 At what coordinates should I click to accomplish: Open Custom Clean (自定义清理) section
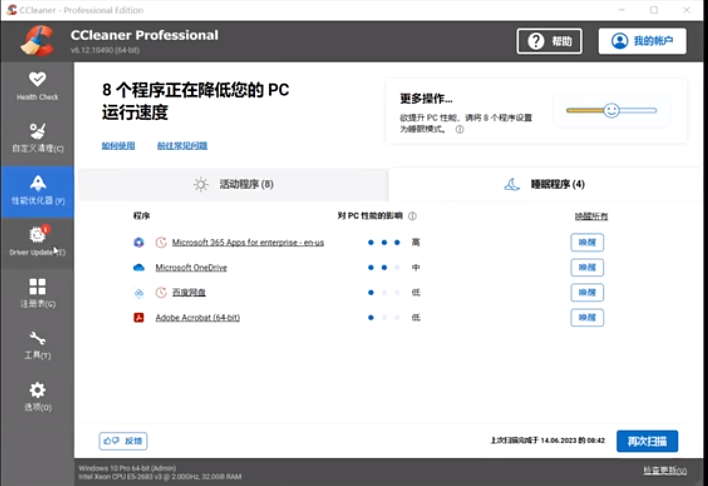coord(37,138)
